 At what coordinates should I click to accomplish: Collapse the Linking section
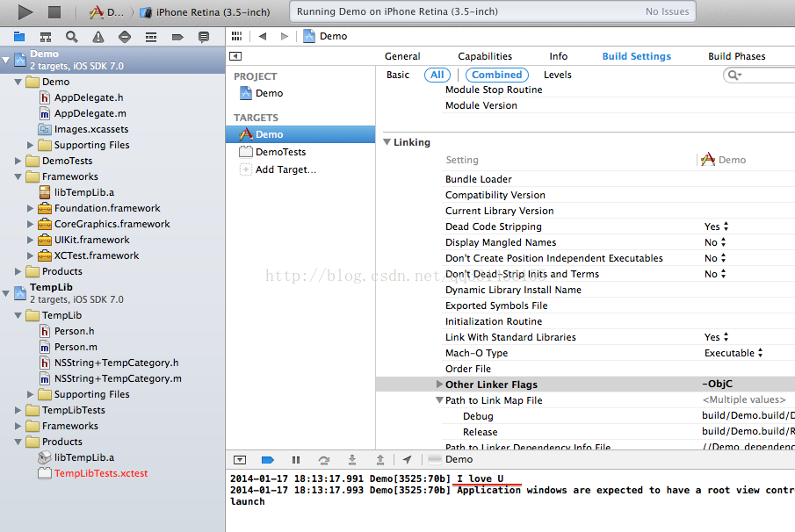point(387,142)
